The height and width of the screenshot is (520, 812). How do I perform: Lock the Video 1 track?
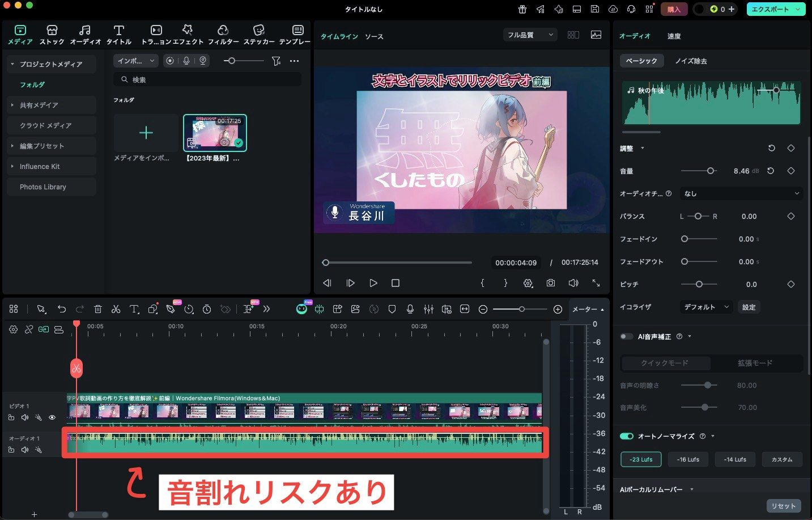click(11, 418)
